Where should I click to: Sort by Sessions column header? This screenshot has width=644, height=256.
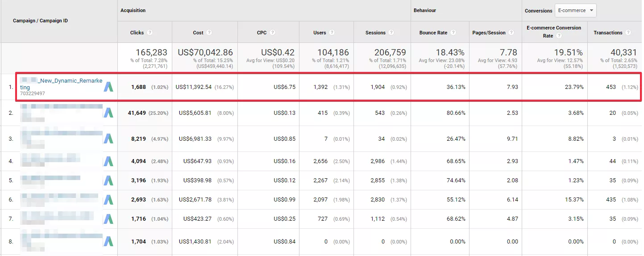pos(375,33)
